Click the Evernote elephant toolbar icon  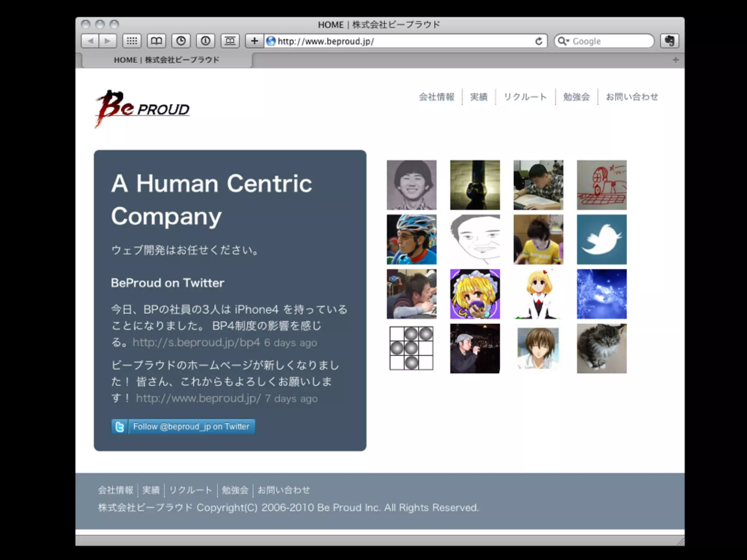(x=669, y=41)
